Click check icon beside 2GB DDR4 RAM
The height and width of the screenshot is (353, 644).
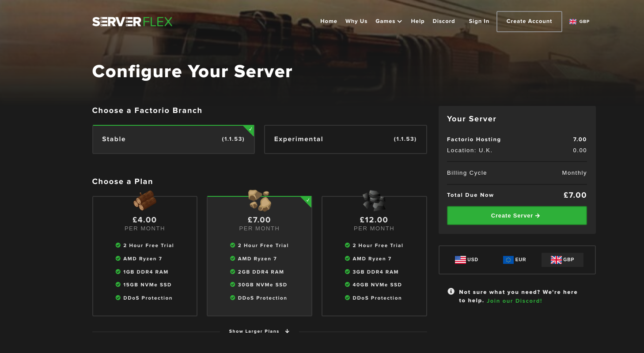tap(233, 271)
